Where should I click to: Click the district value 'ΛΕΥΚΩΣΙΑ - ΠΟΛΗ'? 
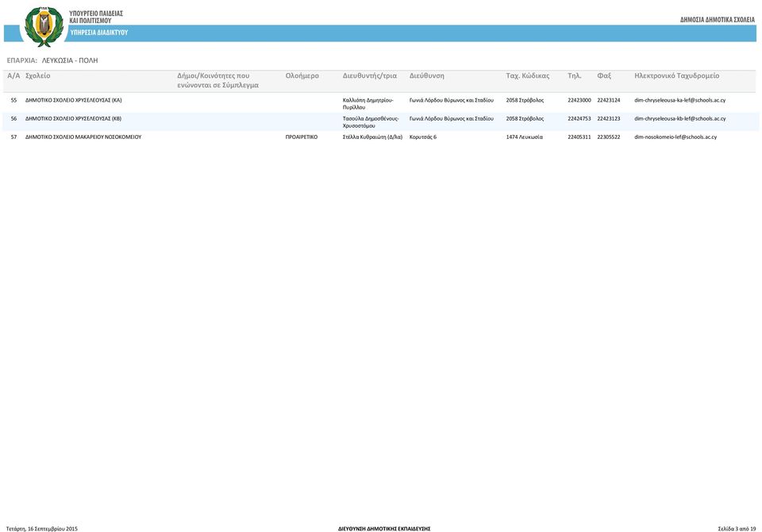[70, 60]
